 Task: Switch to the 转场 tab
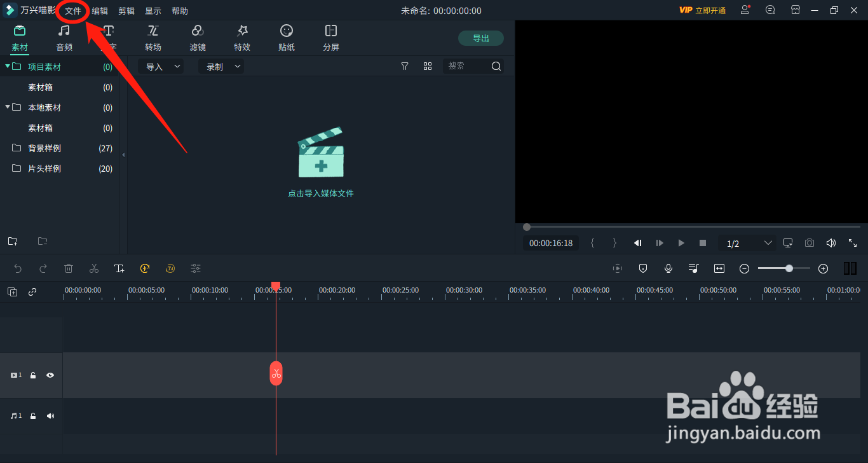click(x=153, y=38)
